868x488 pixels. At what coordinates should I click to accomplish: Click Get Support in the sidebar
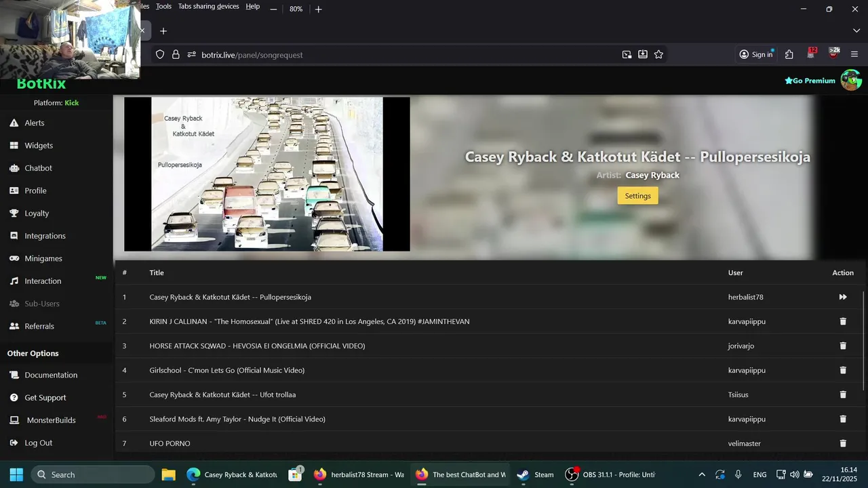(x=45, y=398)
